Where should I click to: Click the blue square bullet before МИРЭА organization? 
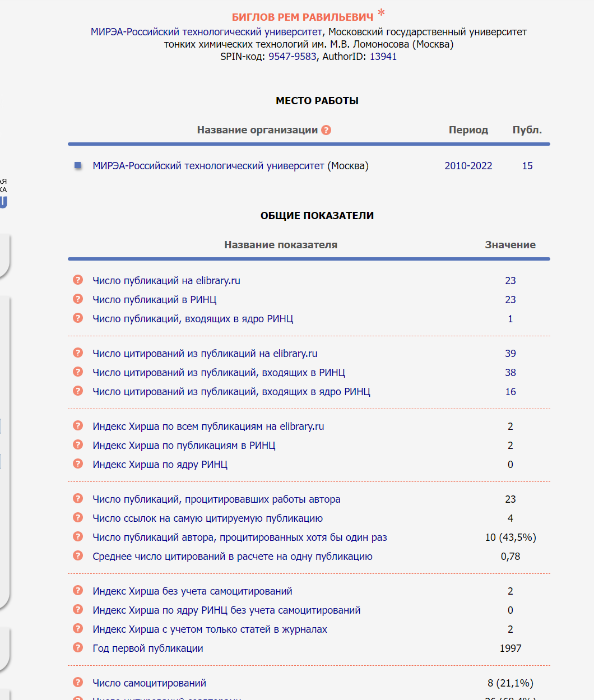78,165
